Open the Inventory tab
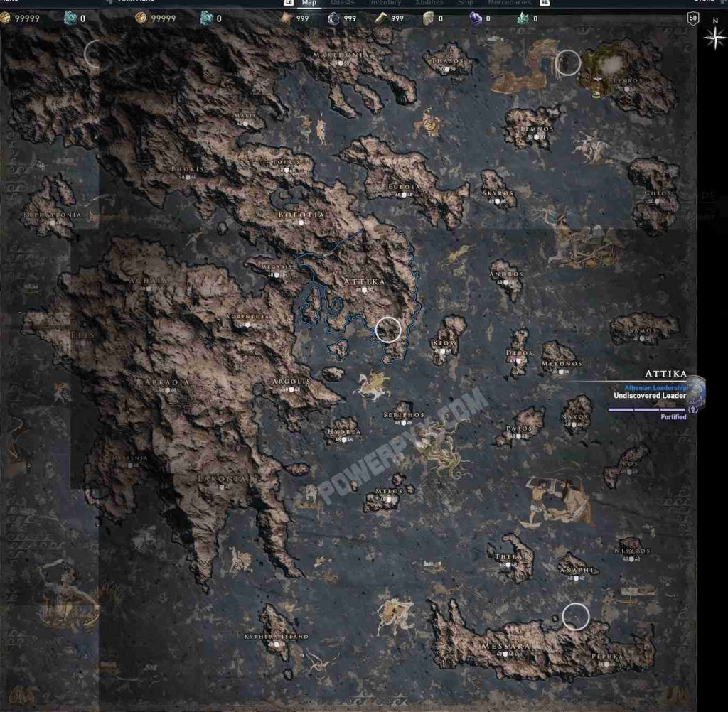The height and width of the screenshot is (712, 728). point(385,3)
